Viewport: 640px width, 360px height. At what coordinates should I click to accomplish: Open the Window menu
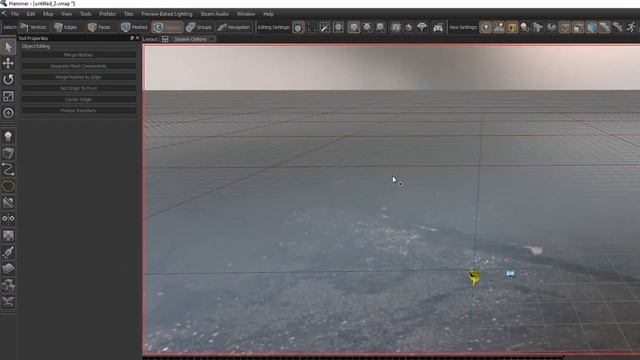tap(246, 14)
